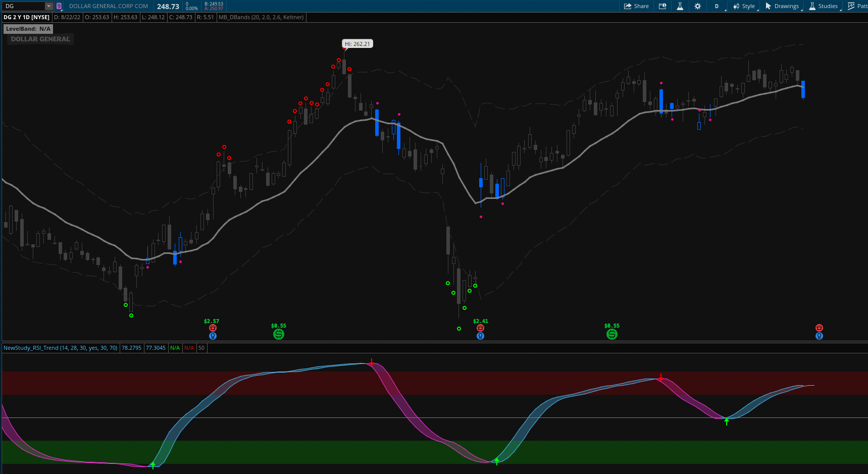This screenshot has height=474, width=868.
Task: Open the Drawings menu
Action: [x=782, y=6]
